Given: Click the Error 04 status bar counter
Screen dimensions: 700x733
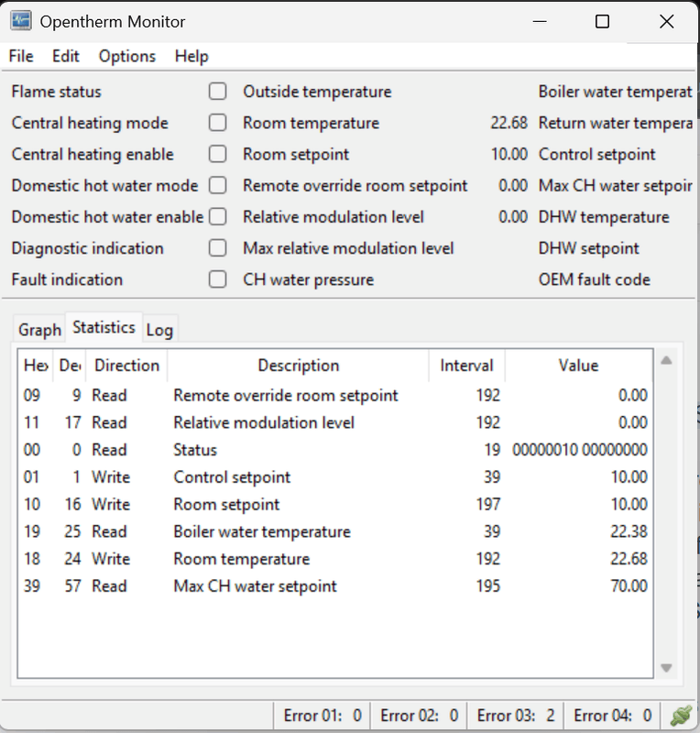Looking at the screenshot, I should 613,716.
